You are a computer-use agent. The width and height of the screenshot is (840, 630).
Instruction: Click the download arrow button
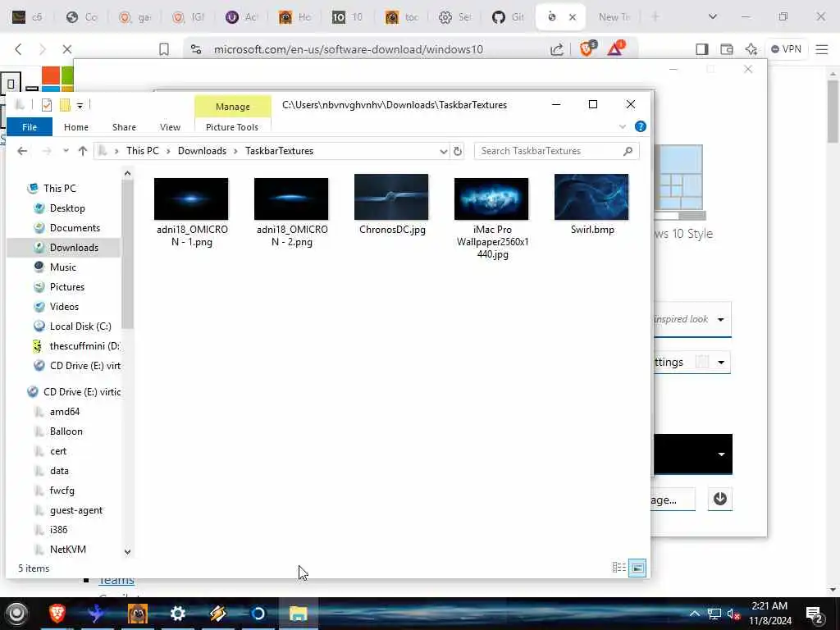[720, 500]
